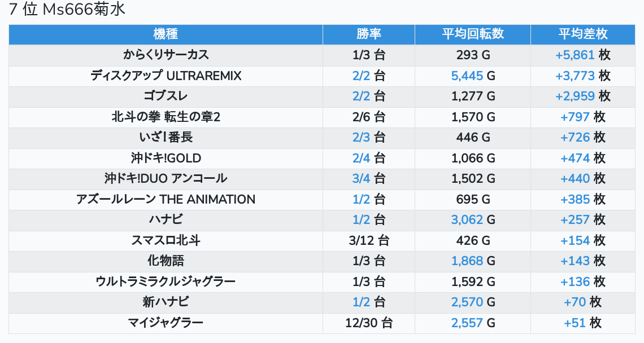Screen dimensions: 644x343
Task: Click the ハナビ machine name
Action: point(166,219)
